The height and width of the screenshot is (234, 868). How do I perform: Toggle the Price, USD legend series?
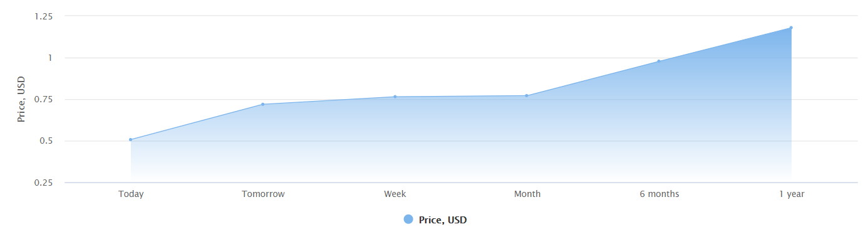tap(435, 220)
